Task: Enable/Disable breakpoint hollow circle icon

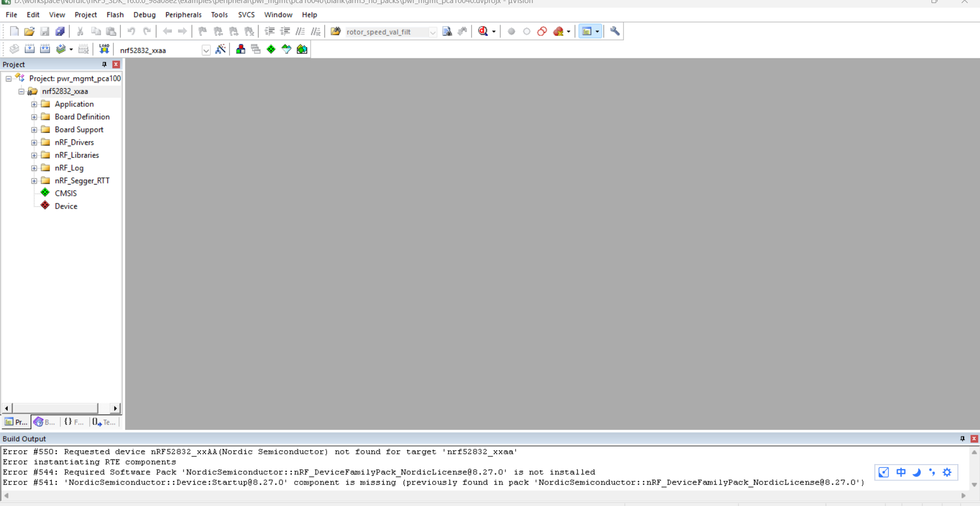Action: click(527, 31)
